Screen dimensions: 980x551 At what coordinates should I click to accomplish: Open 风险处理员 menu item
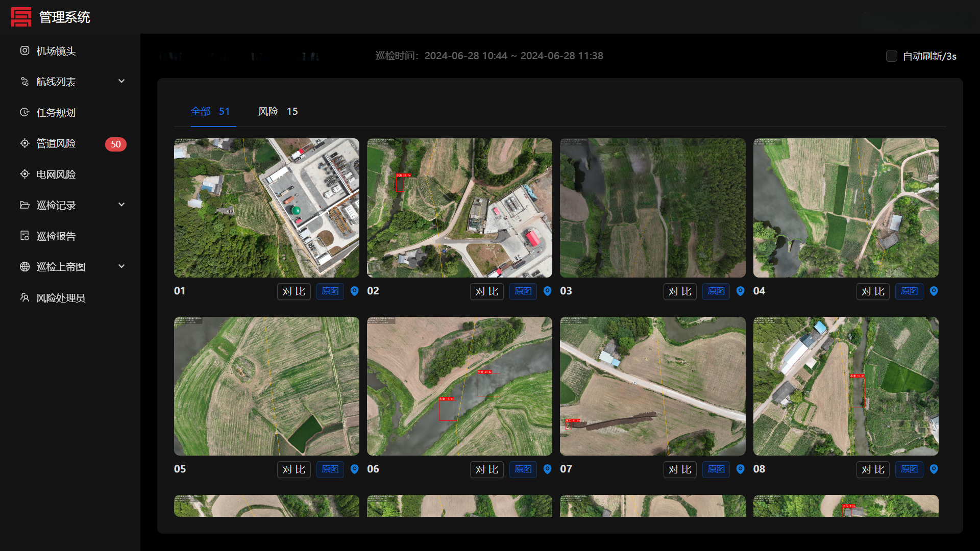70,298
